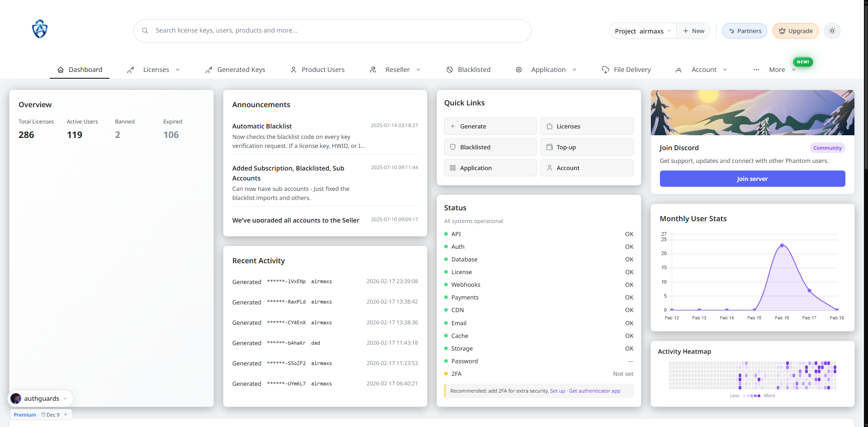The height and width of the screenshot is (427, 868).
Task: Click the Account quick link with person icon
Action: (550, 168)
